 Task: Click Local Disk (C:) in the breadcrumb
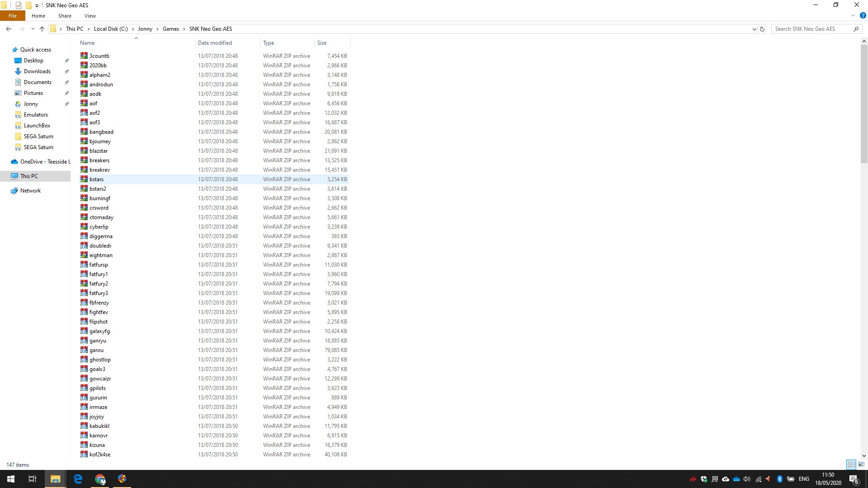tap(111, 29)
